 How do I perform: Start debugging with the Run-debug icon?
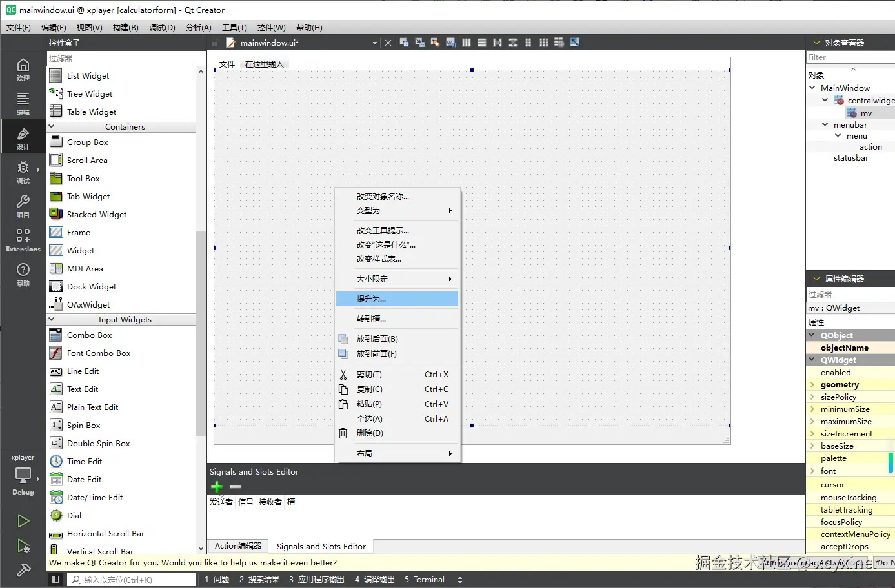(x=23, y=545)
